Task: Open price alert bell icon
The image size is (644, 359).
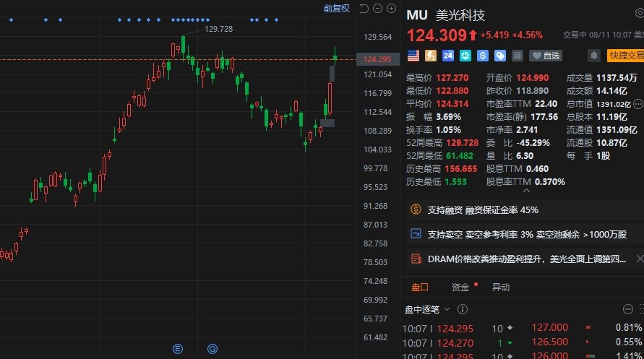Action: tap(594, 56)
